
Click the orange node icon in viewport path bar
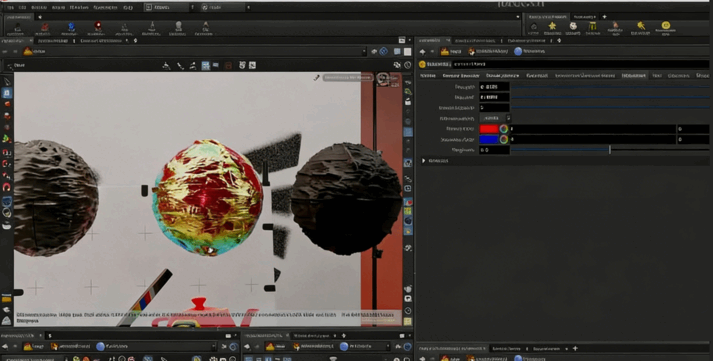pyautogui.click(x=28, y=51)
